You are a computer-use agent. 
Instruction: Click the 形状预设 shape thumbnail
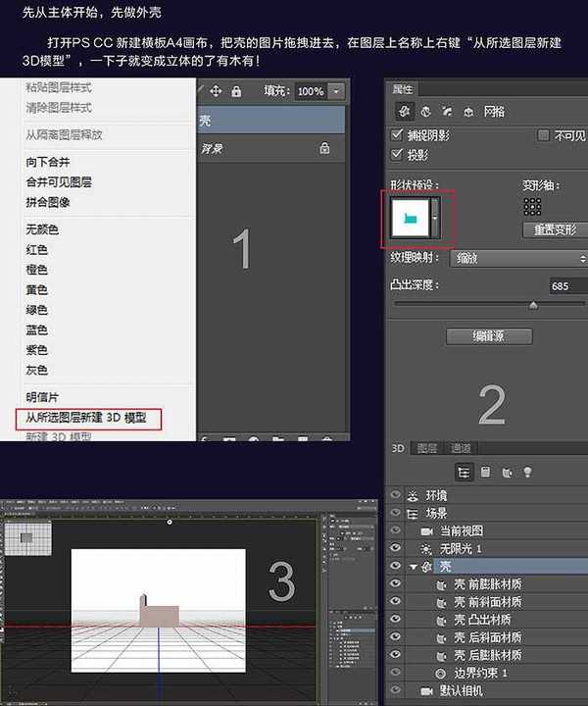click(411, 218)
